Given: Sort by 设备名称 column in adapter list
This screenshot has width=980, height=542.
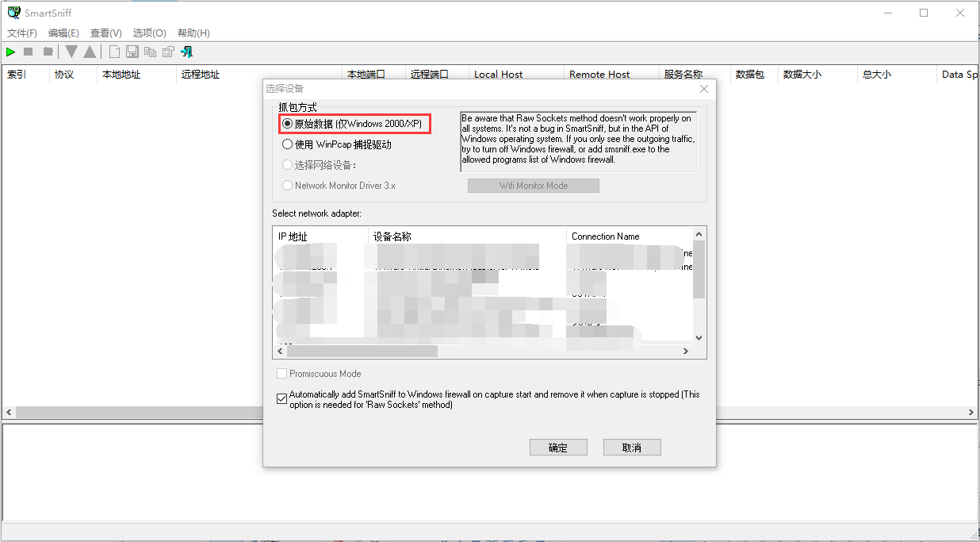Looking at the screenshot, I should click(468, 236).
